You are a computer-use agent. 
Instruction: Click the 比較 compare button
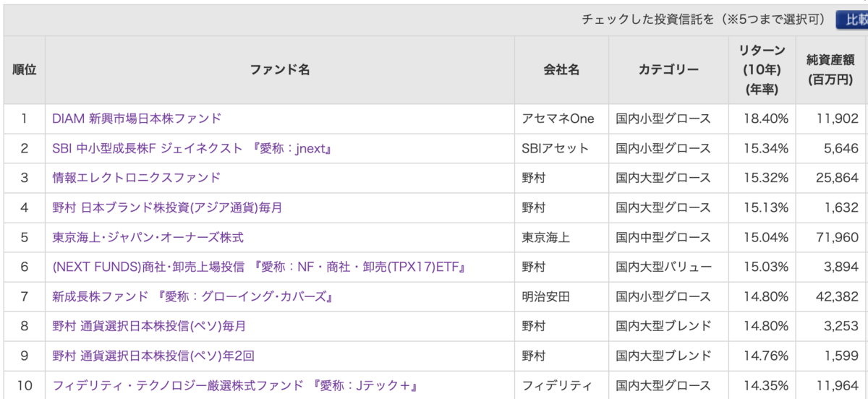852,20
